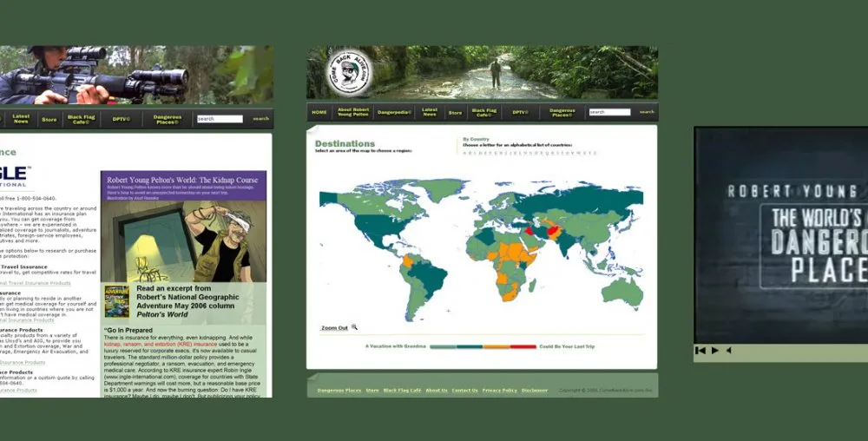Click the Zoom Out text link

point(334,328)
